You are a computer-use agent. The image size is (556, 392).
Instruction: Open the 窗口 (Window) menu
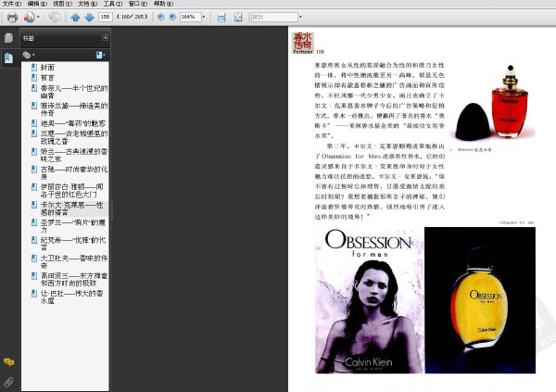tap(138, 4)
